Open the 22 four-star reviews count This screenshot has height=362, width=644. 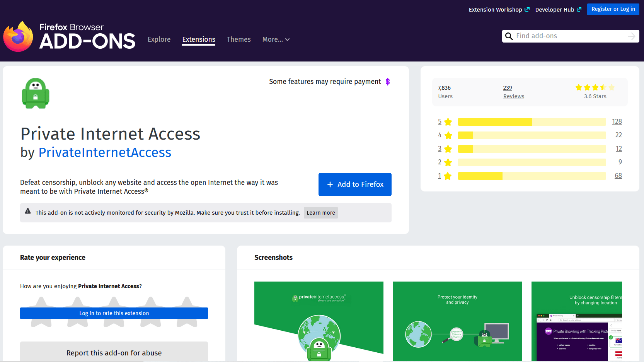(618, 135)
